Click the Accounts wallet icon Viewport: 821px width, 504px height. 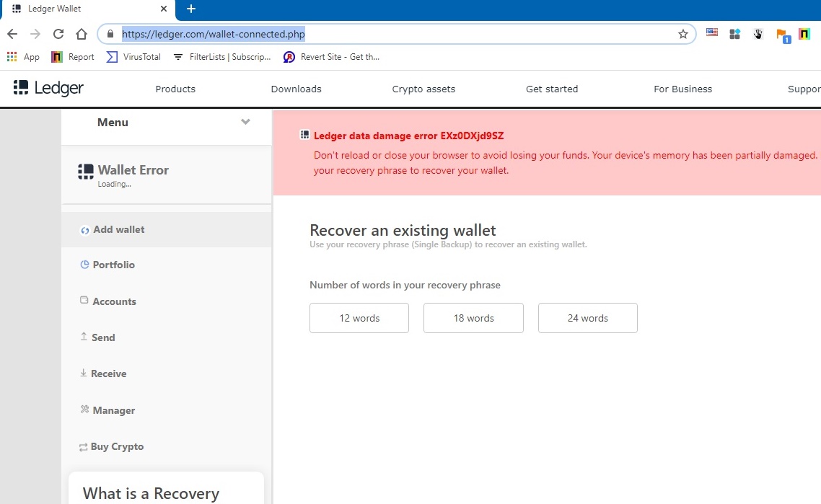84,300
